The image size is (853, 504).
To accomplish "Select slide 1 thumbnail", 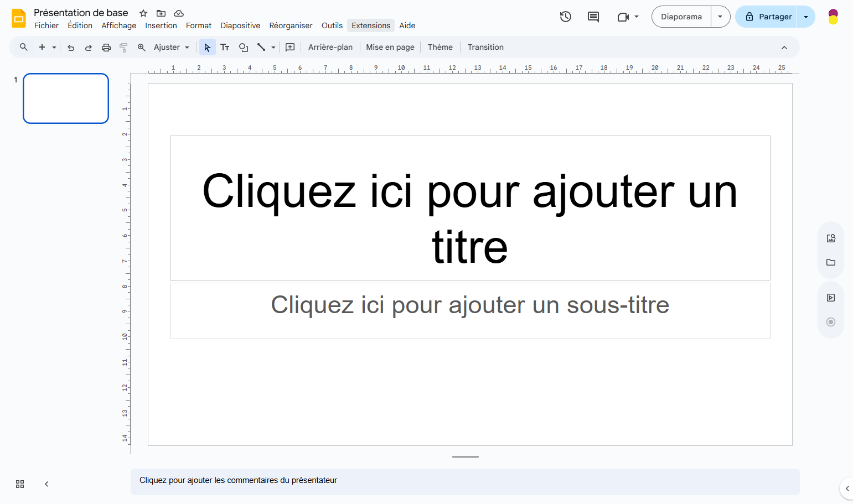I will [66, 98].
